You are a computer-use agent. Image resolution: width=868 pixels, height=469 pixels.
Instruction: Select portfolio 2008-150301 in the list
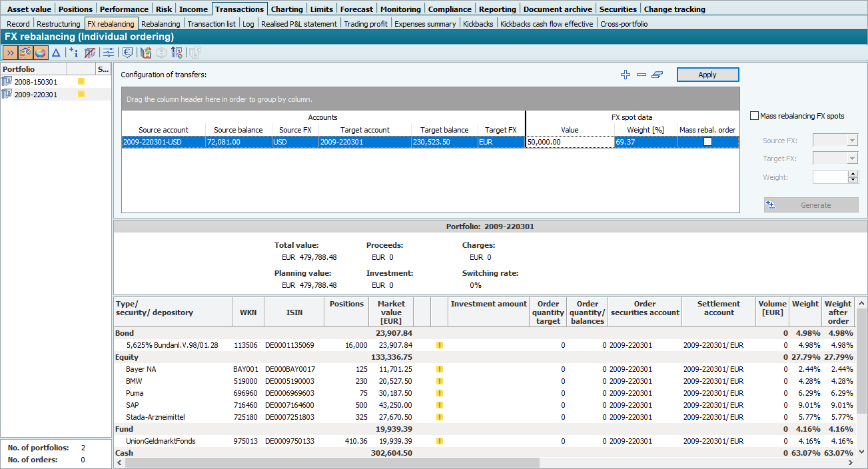pyautogui.click(x=36, y=82)
